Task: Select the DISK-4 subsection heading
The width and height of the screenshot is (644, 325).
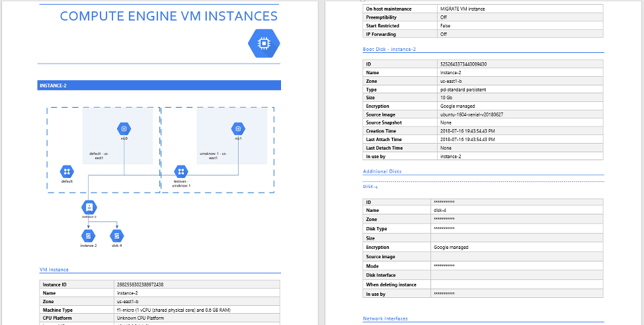Action: [370, 187]
